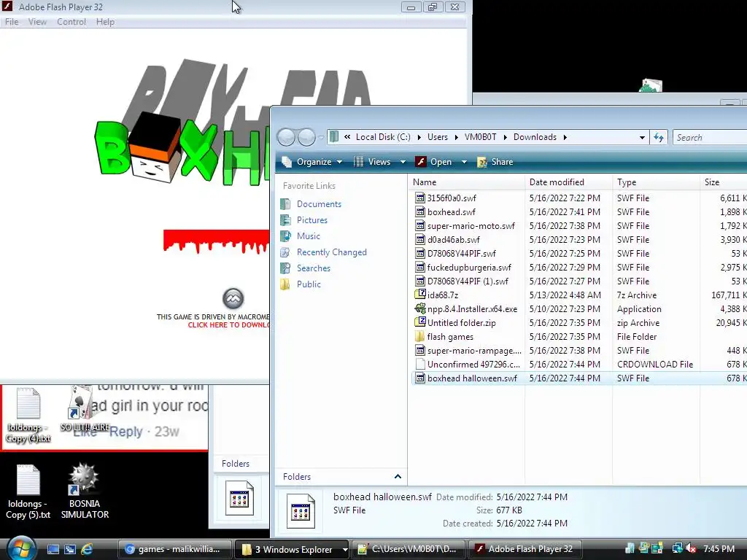Open Pictures favorite link

[x=312, y=220]
